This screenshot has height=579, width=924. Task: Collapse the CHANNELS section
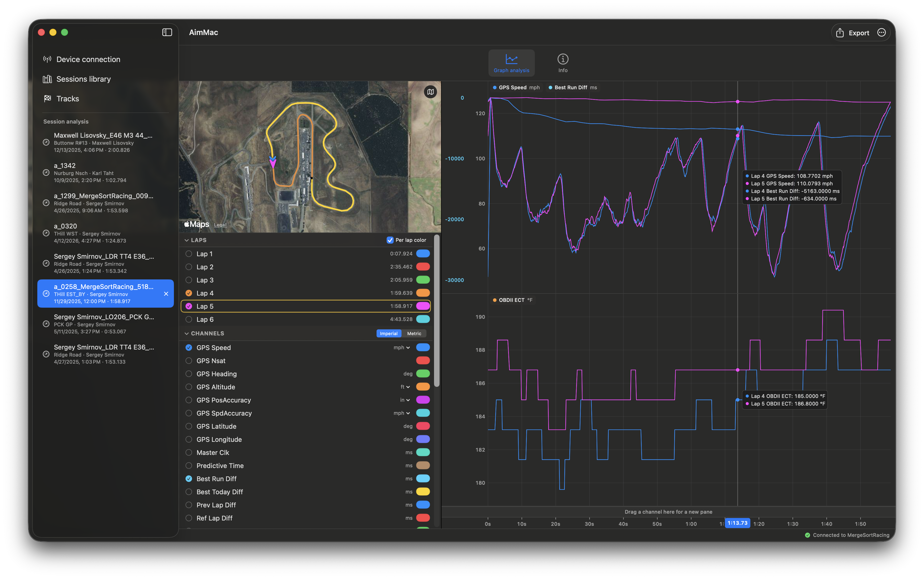point(187,334)
